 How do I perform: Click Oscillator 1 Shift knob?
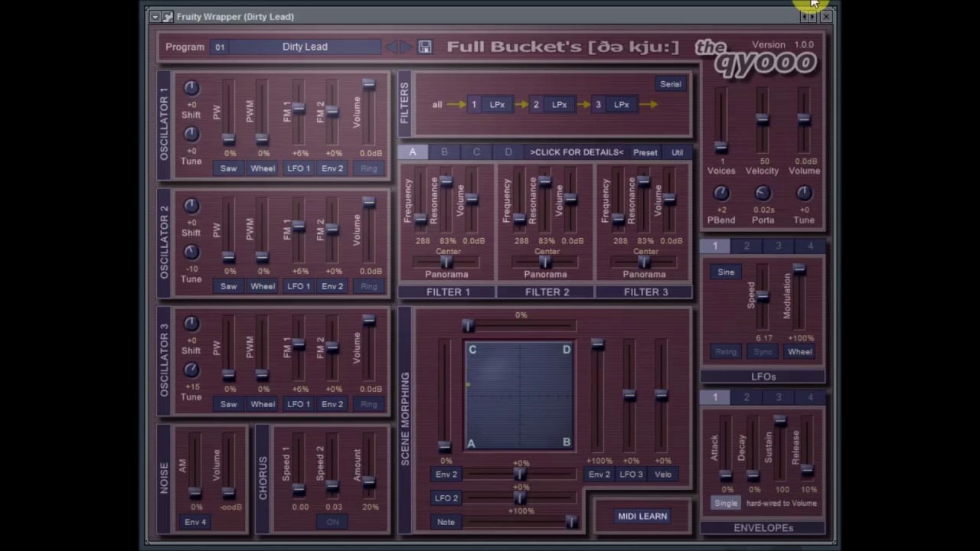click(191, 88)
